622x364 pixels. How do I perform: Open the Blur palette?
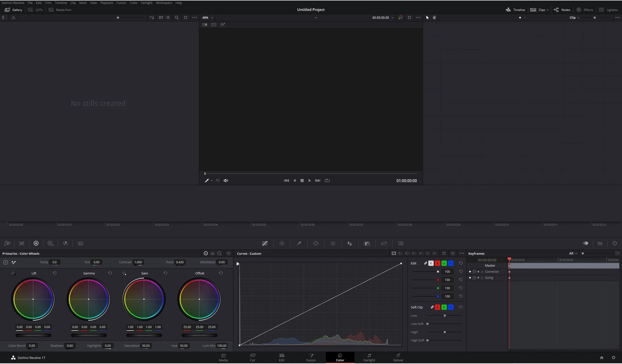pos(350,244)
